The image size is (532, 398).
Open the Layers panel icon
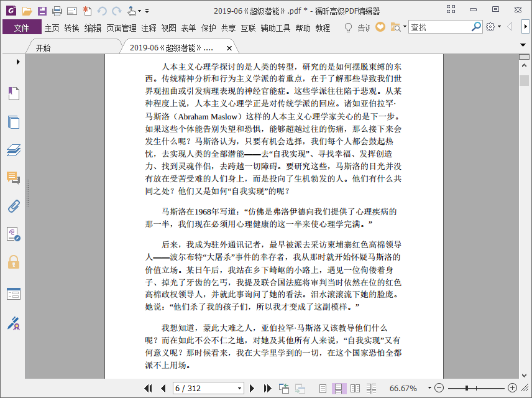click(14, 150)
